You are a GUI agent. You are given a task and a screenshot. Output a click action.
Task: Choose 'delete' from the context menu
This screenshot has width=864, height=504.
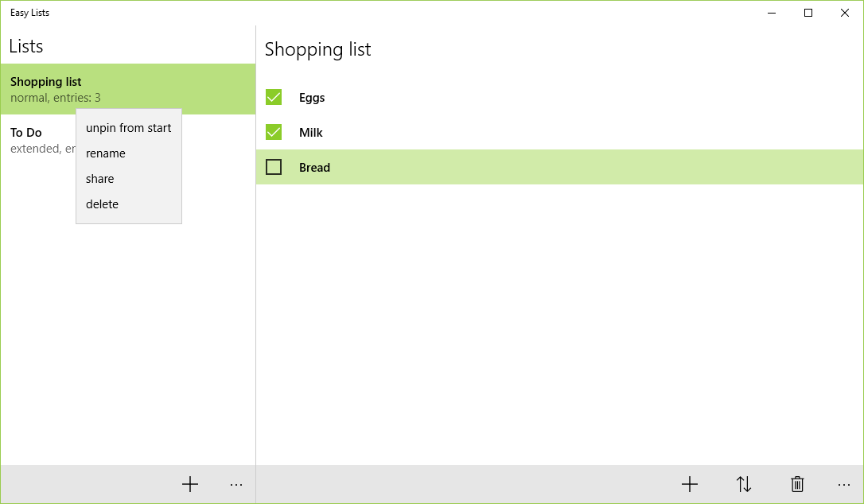[x=102, y=204]
